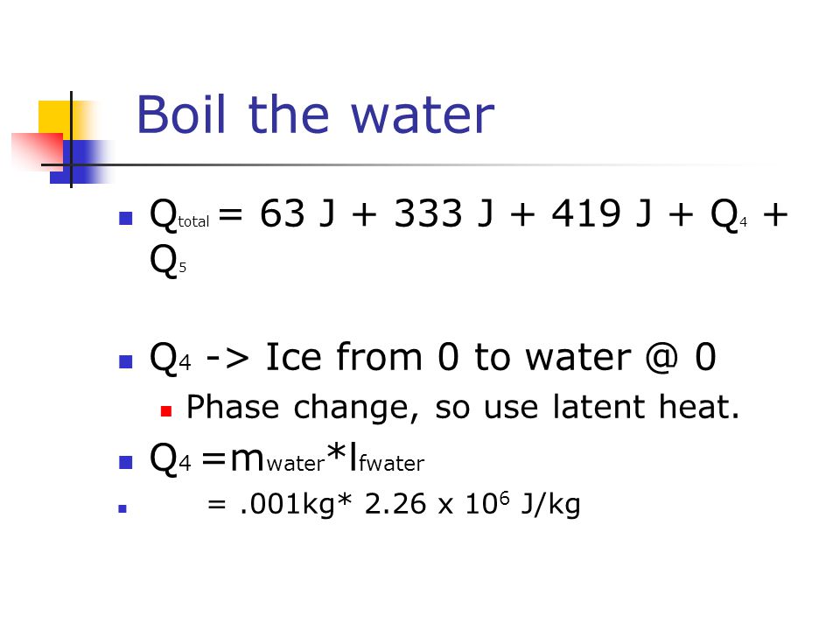Click the Qtotal term in the equation

[x=179, y=215]
